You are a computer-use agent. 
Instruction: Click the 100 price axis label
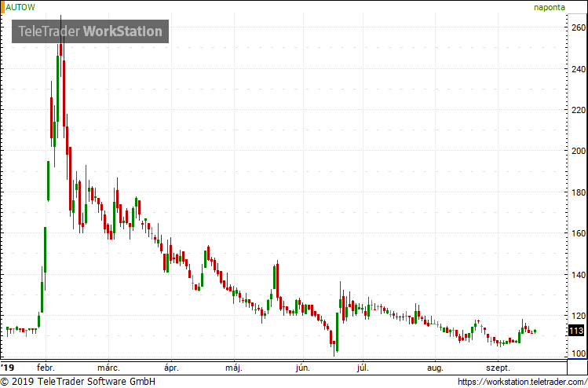pyautogui.click(x=577, y=353)
